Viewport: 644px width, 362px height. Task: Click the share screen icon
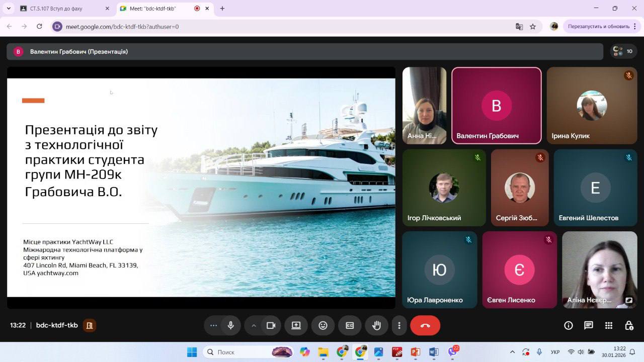[296, 325]
